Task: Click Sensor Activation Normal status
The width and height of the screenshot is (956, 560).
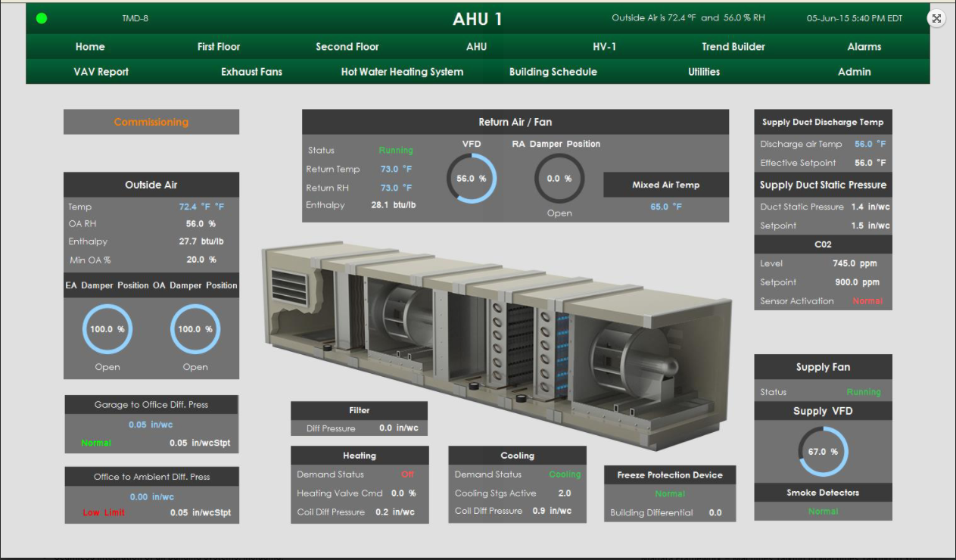Action: (x=867, y=301)
